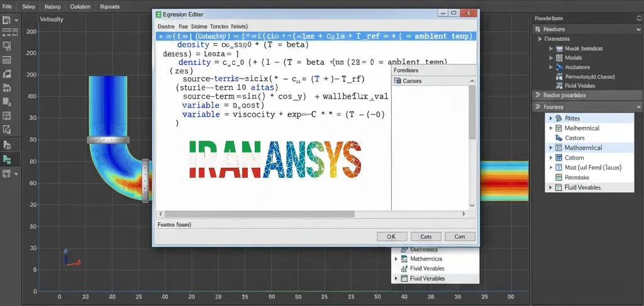This screenshot has height=306, width=644.
Task: Click the panel icon at Fsunde ftsm header right
Action: 639,18
